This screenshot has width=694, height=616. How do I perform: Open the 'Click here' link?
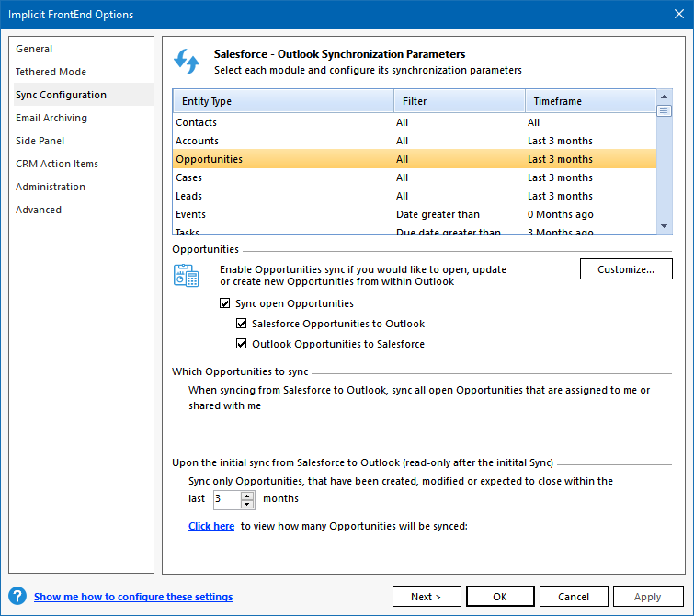point(211,526)
